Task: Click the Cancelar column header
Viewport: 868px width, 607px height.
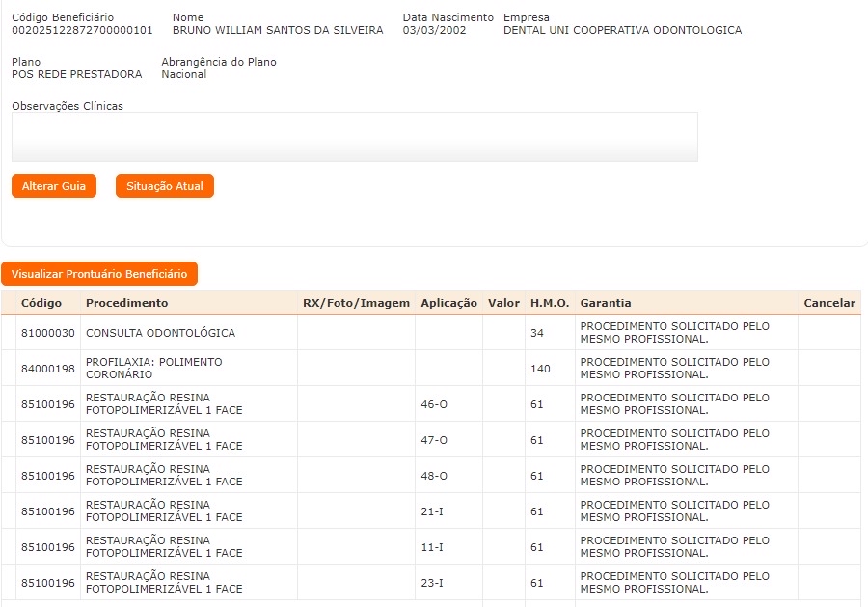Action: 828,303
